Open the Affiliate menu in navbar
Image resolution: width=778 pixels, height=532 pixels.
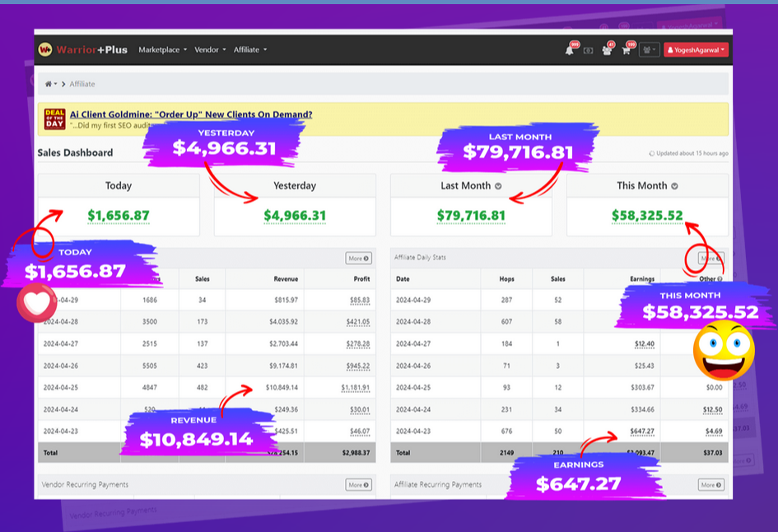point(250,49)
